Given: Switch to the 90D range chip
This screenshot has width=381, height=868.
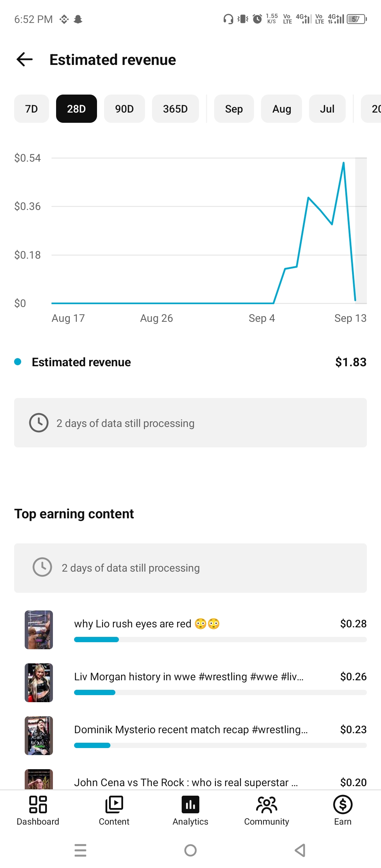Looking at the screenshot, I should (x=125, y=109).
